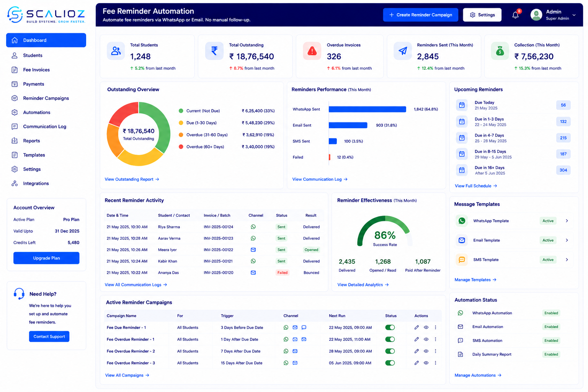This screenshot has width=588, height=392.
Task: Open three-dot menu for Fee Overdue Reminder - 2
Action: 436,351
